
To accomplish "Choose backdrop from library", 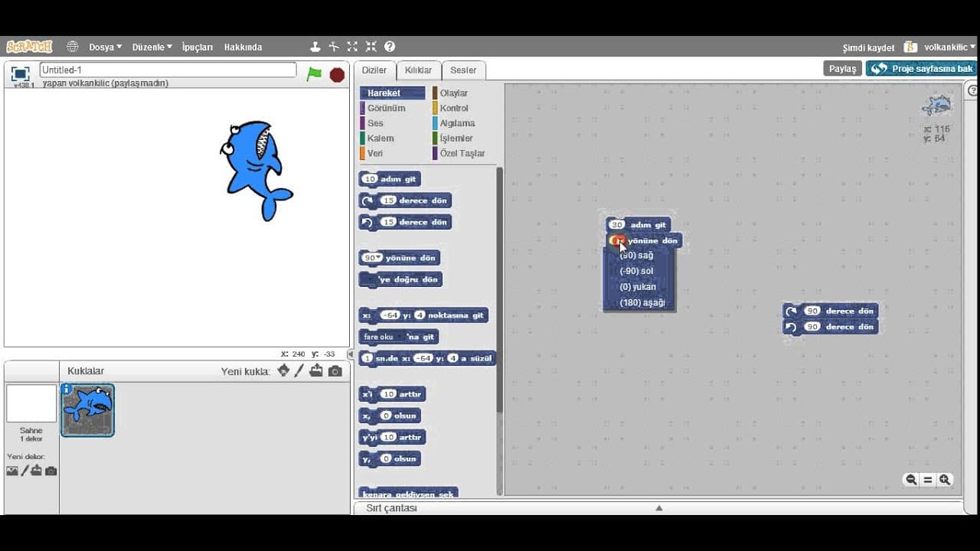I will (x=12, y=471).
